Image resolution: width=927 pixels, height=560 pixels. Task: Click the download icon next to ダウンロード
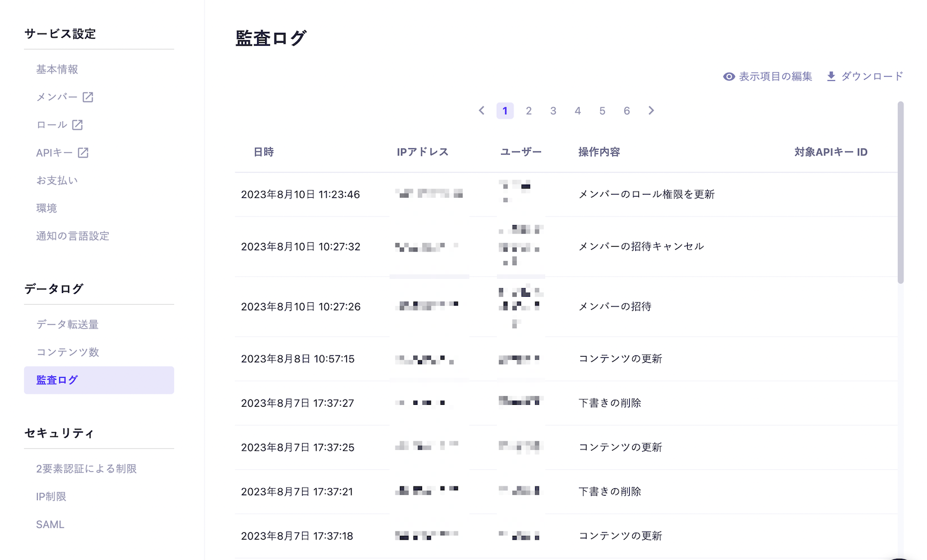832,76
